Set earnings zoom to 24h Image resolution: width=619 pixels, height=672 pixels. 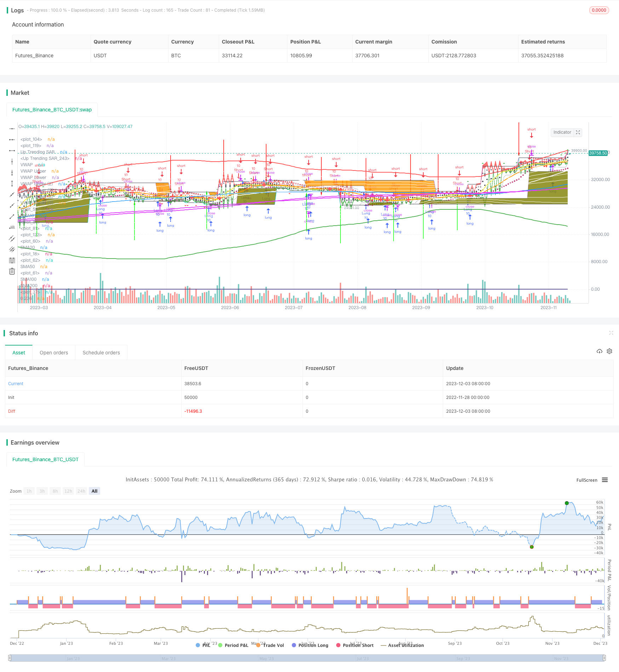81,491
